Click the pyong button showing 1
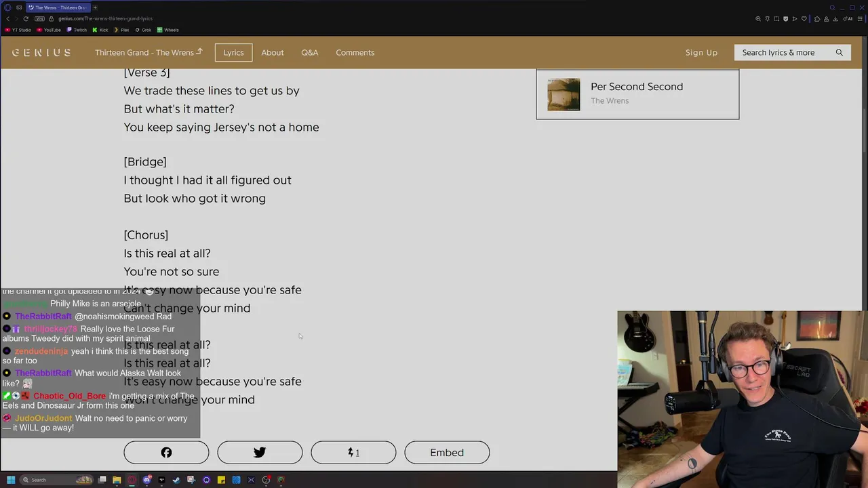This screenshot has width=868, height=488. tap(353, 452)
